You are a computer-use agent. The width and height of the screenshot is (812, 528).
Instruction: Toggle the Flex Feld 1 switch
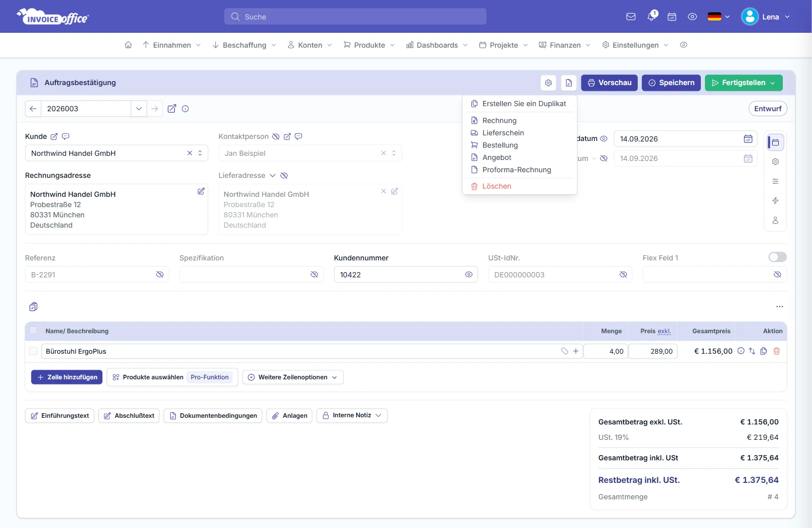point(777,257)
